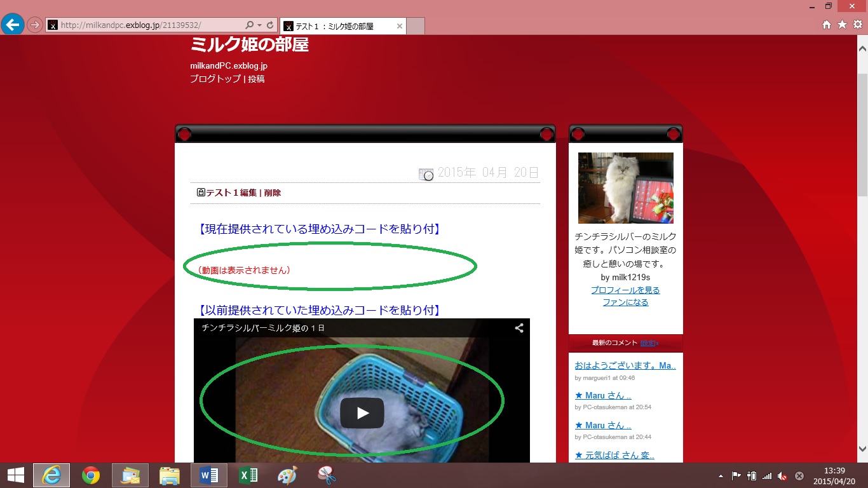Screen dimensions: 868x488
Task: Open the active folder window taskbar icon
Action: coord(130,475)
